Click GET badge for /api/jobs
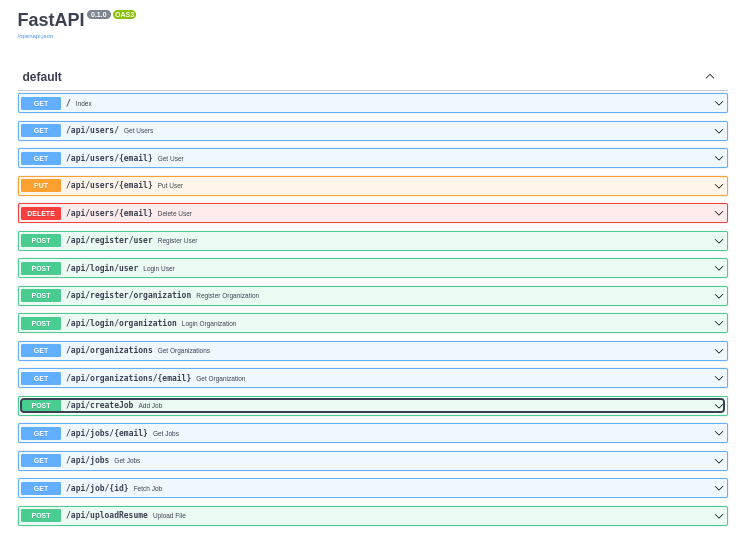 click(41, 461)
